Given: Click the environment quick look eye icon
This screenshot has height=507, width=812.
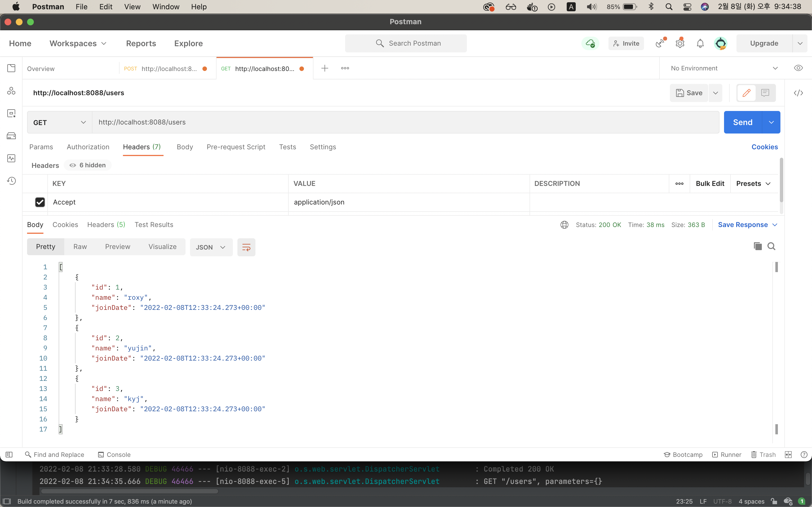Looking at the screenshot, I should coord(798,68).
